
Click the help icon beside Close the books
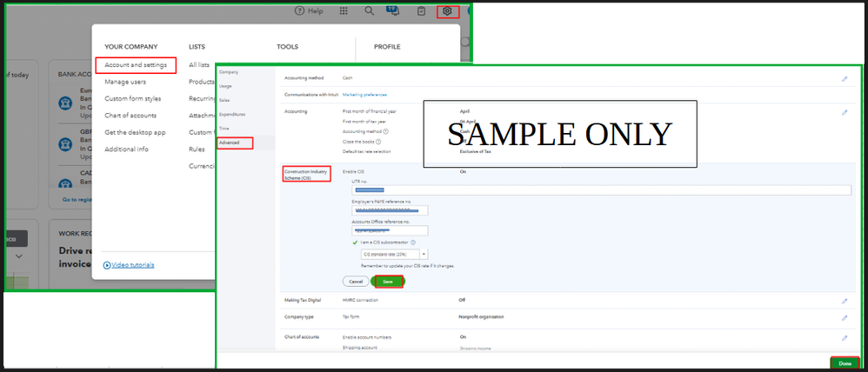(x=378, y=142)
